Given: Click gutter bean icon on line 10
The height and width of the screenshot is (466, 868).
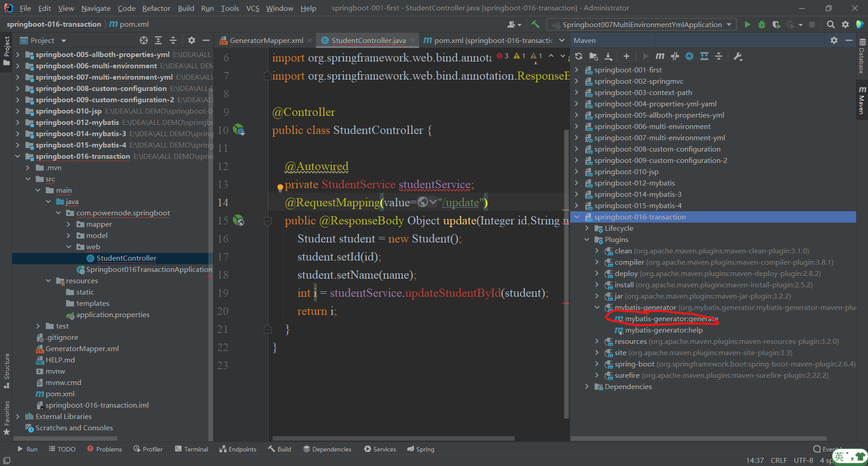Looking at the screenshot, I should click(238, 130).
